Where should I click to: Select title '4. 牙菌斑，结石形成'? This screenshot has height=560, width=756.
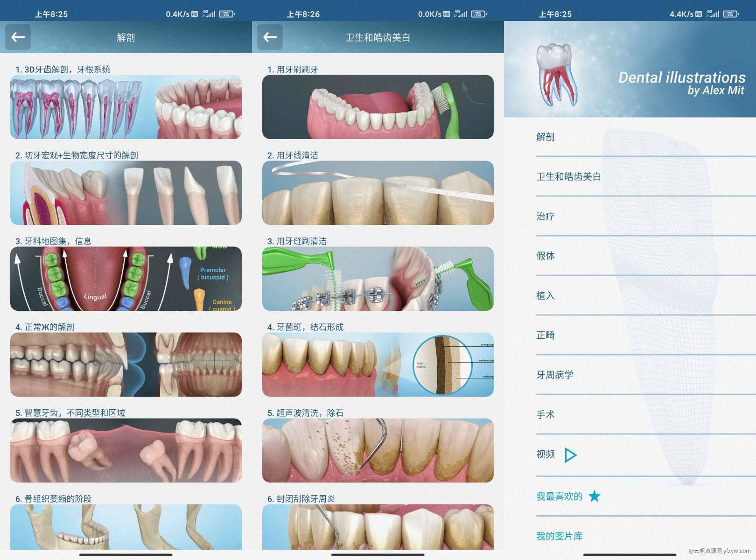(305, 327)
